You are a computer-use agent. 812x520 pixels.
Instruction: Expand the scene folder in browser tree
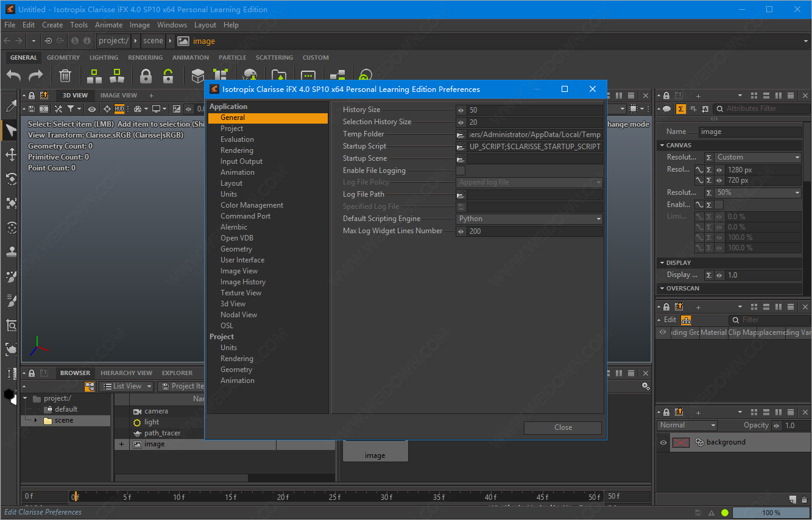[35, 421]
